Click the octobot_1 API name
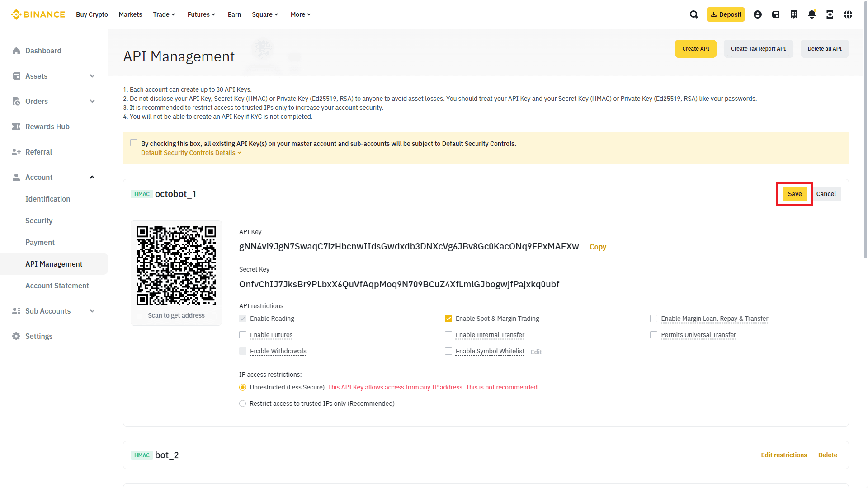 click(175, 194)
